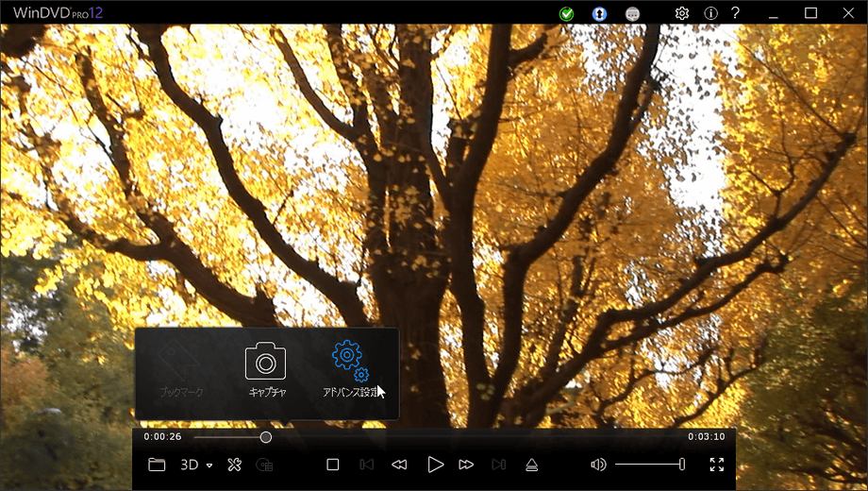Click the Capture camera icon (キャプチャ)

pyautogui.click(x=266, y=361)
